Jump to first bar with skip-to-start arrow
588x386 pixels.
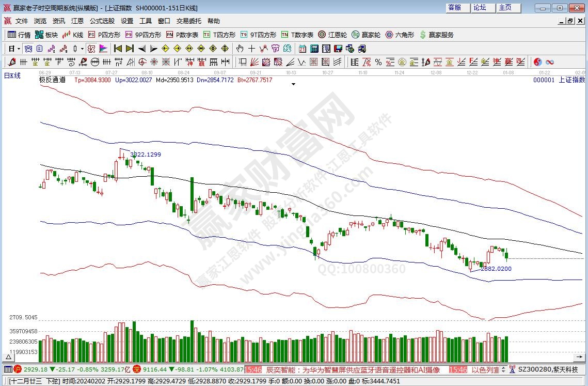118,49
